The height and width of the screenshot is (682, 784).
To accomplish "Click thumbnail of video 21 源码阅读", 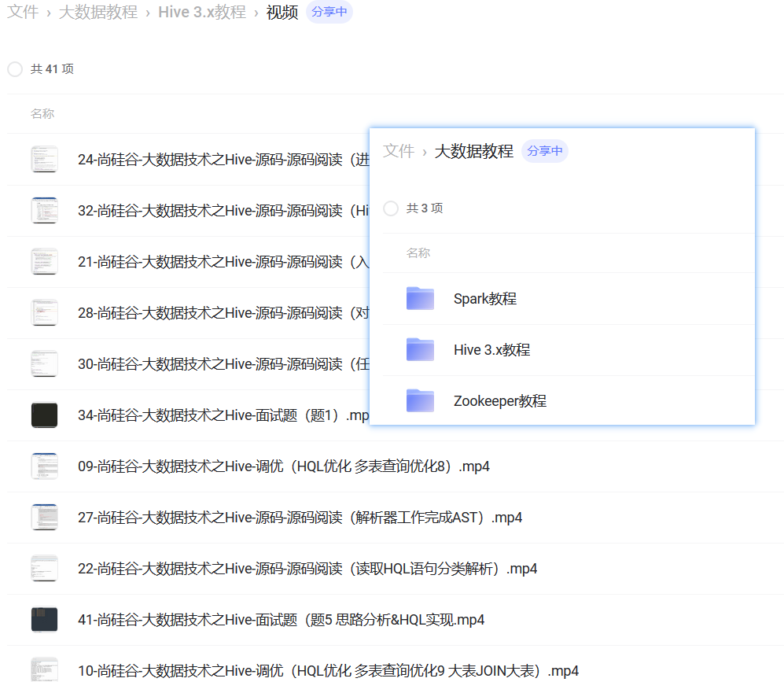I will click(45, 261).
